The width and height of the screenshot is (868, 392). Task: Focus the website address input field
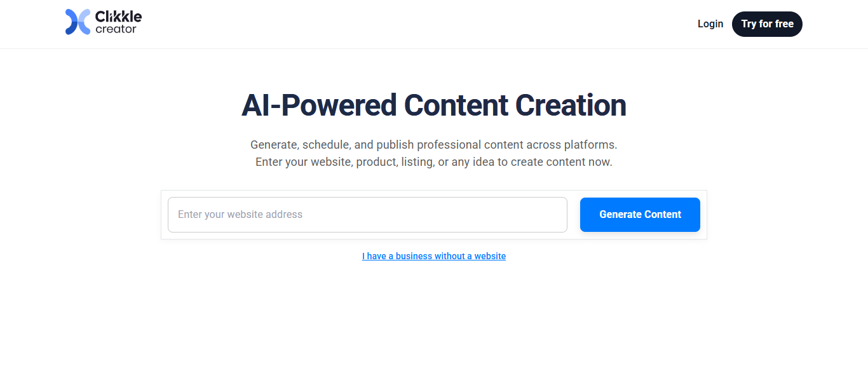coord(367,215)
